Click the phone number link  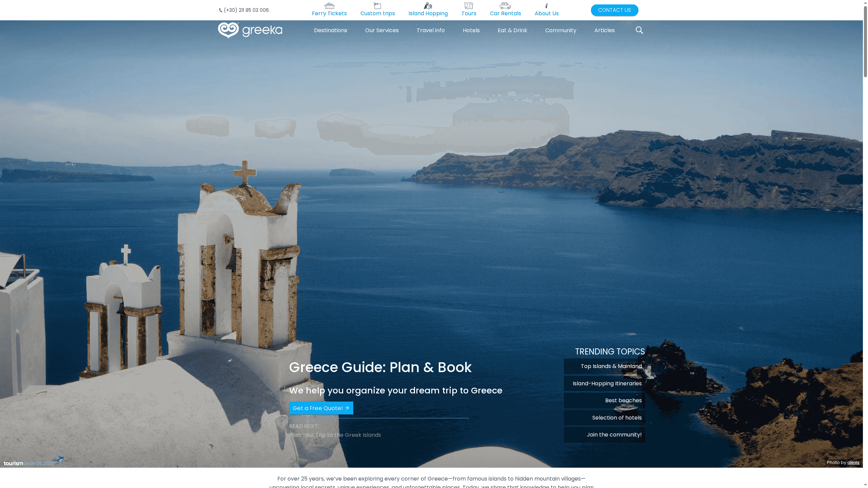[x=246, y=10]
